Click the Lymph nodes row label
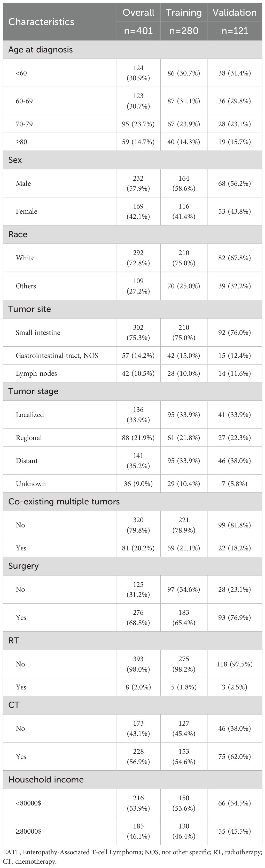 [36, 373]
